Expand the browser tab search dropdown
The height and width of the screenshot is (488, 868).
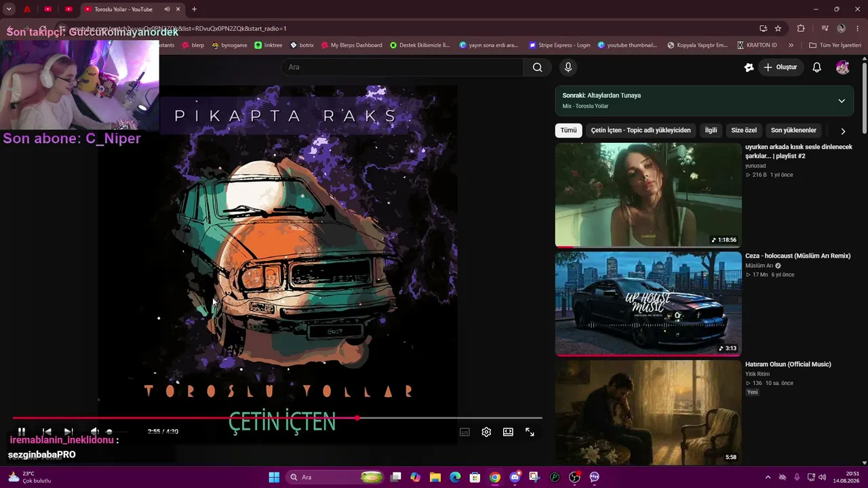pyautogui.click(x=9, y=9)
